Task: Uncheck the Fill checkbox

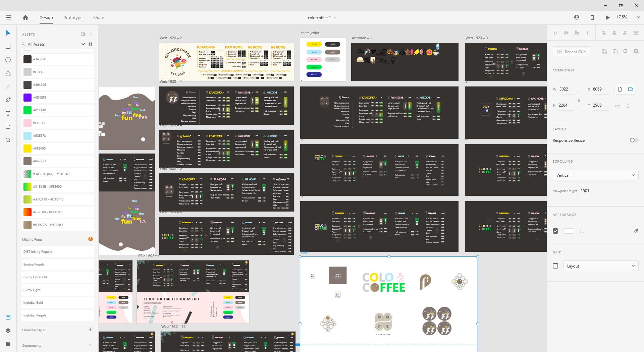Action: coord(555,231)
